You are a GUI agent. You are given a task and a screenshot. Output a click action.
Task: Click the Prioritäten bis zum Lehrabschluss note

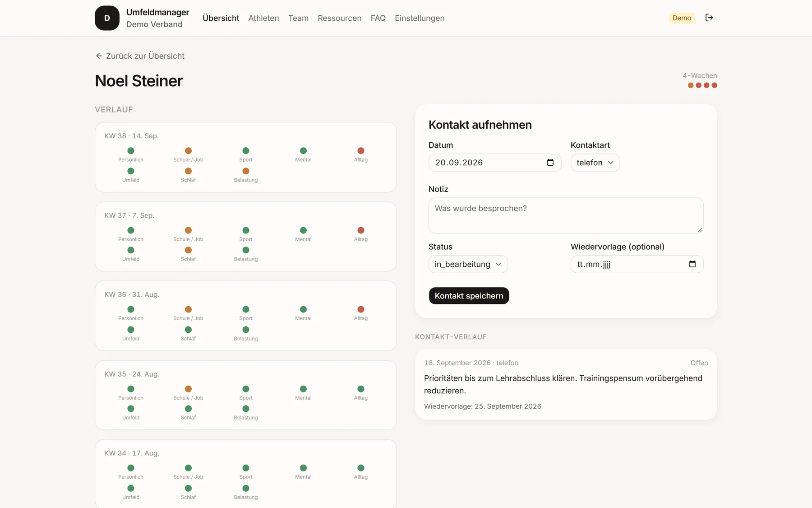(563, 384)
